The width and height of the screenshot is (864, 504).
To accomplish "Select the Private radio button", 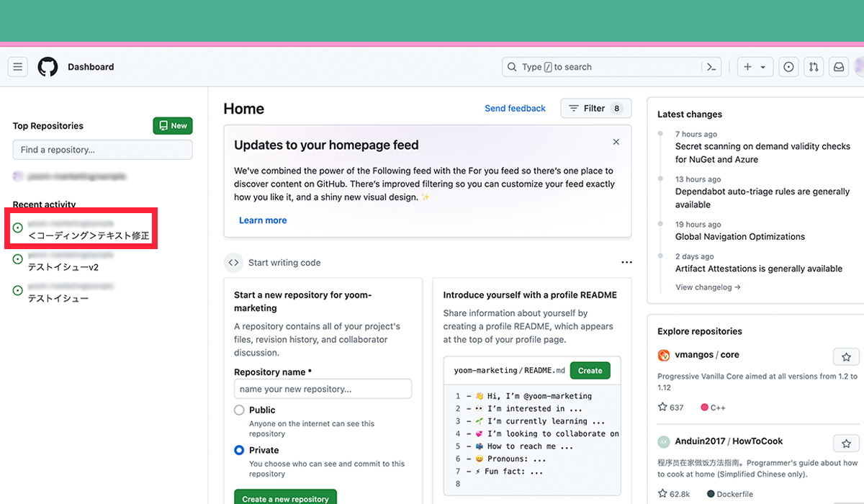I will (239, 450).
